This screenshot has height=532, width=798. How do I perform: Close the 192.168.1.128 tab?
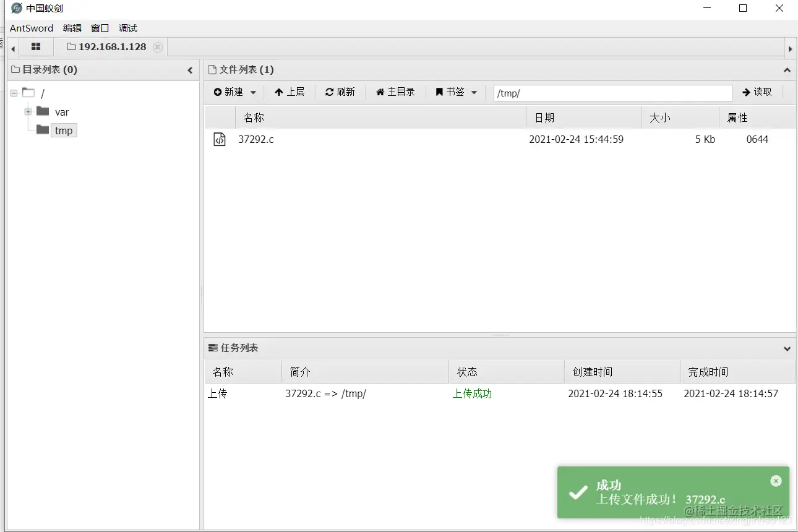click(x=158, y=47)
